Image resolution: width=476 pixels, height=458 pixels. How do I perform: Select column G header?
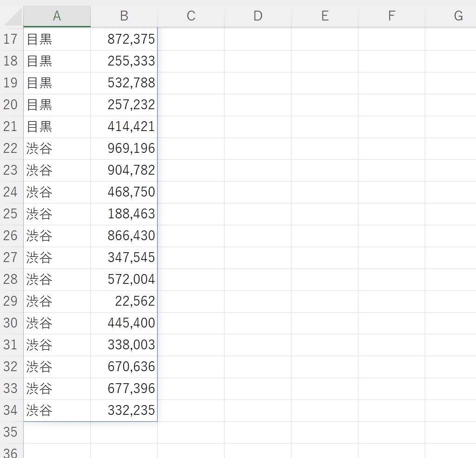tap(458, 16)
